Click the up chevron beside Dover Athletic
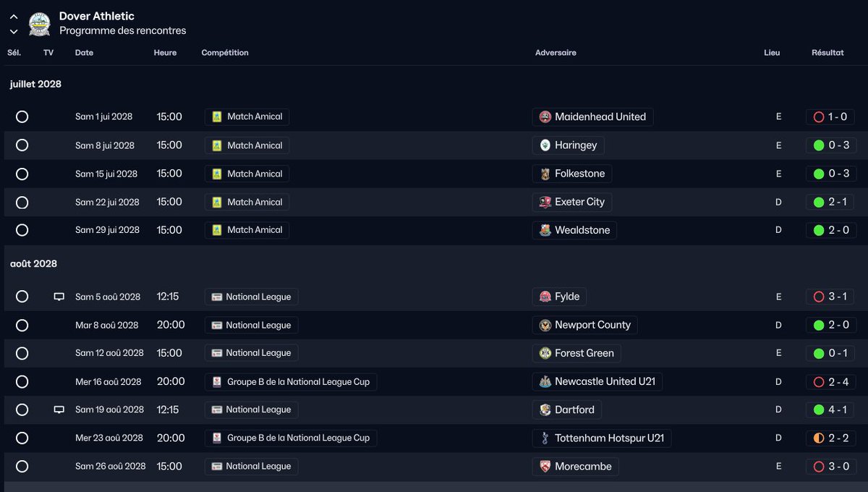The width and height of the screenshot is (868, 492). (14, 17)
